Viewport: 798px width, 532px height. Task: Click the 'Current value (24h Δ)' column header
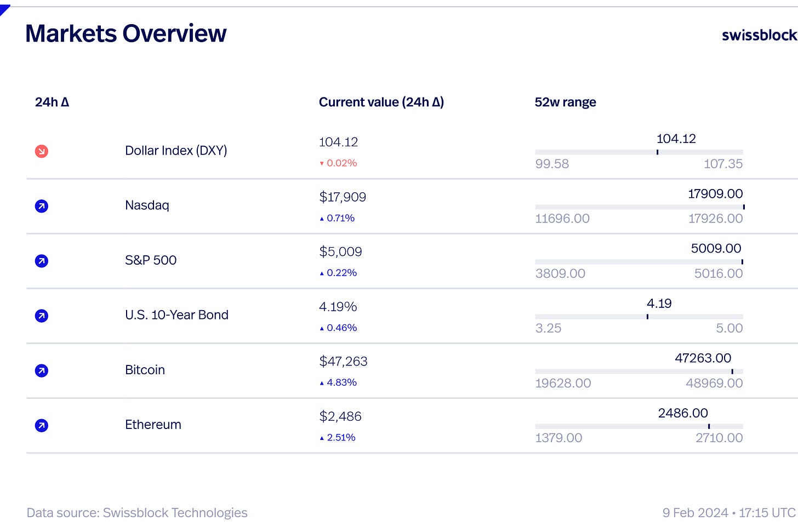381,102
